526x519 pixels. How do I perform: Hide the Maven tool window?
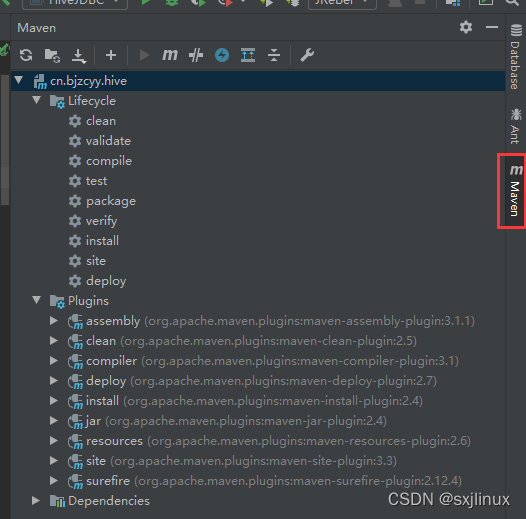[x=492, y=27]
